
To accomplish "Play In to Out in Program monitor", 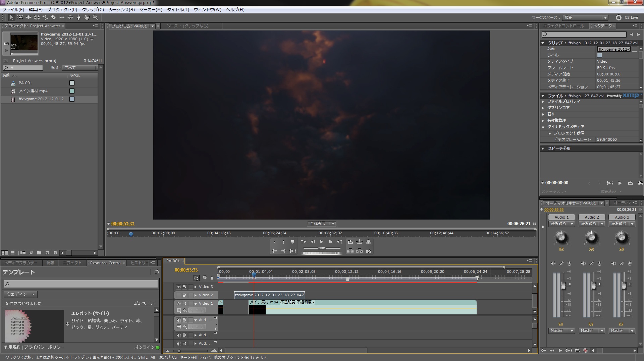I will click(x=293, y=251).
